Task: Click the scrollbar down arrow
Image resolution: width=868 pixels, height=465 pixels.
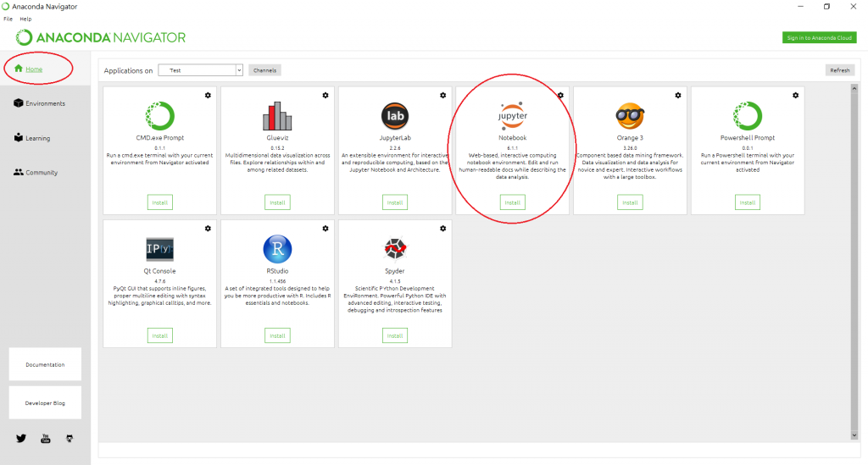Action: [x=854, y=435]
